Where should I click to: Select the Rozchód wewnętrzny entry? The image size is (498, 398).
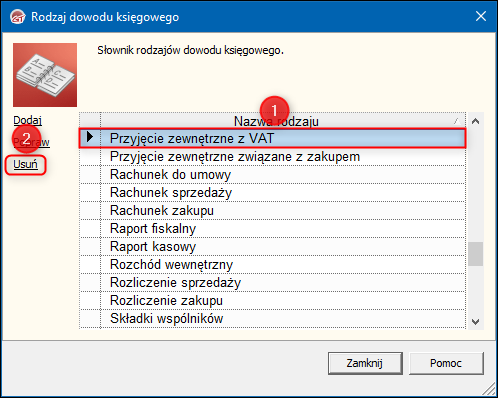point(273,264)
